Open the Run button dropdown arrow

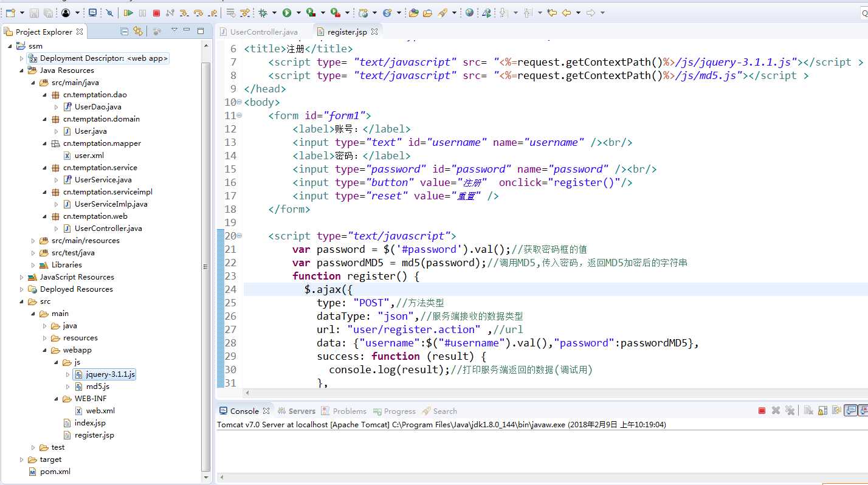(x=298, y=13)
